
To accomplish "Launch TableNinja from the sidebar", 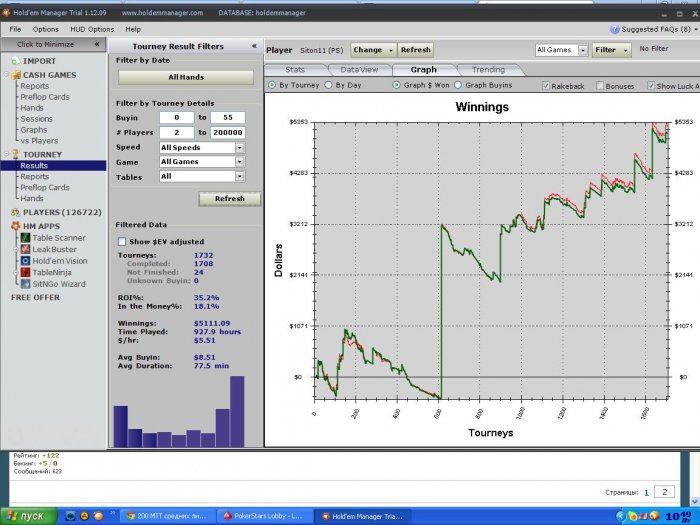I will coord(50,272).
